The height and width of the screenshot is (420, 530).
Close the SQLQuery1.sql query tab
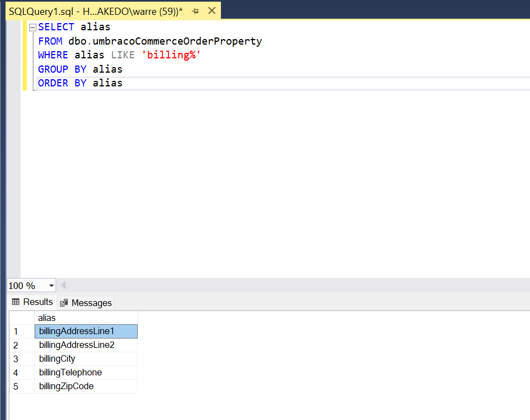212,11
